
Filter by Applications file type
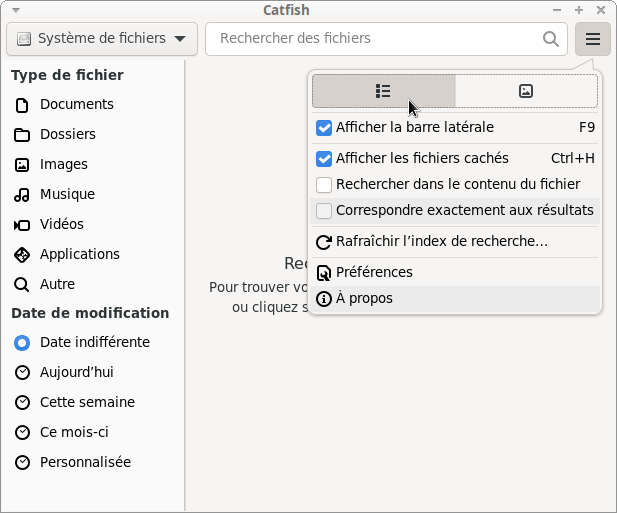pos(79,254)
